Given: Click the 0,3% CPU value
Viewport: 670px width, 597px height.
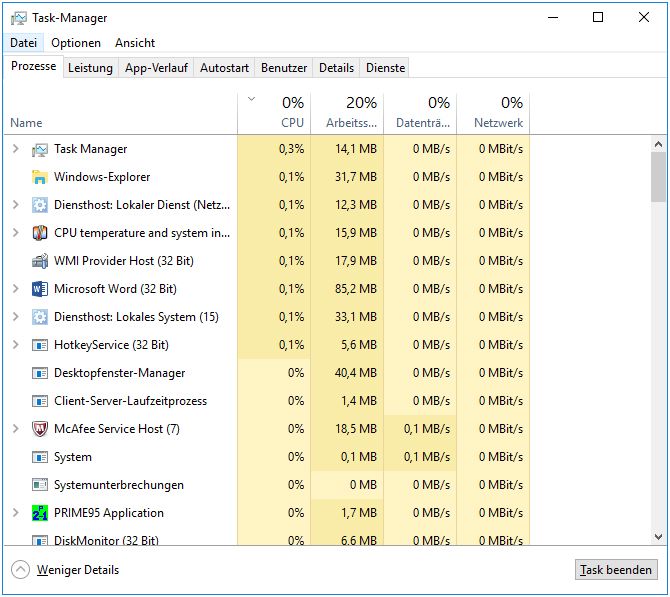Looking at the screenshot, I should tap(291, 149).
